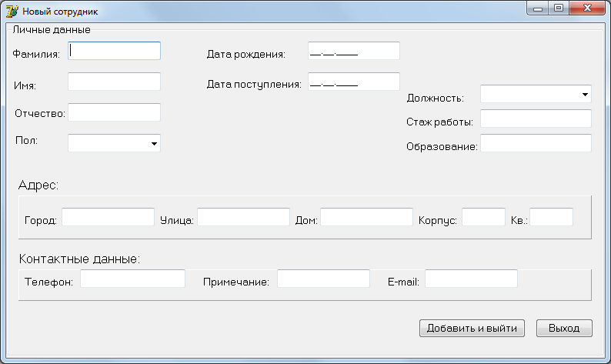Click the Кв. apartment field
Viewport: 611px width, 364px height.
click(551, 217)
